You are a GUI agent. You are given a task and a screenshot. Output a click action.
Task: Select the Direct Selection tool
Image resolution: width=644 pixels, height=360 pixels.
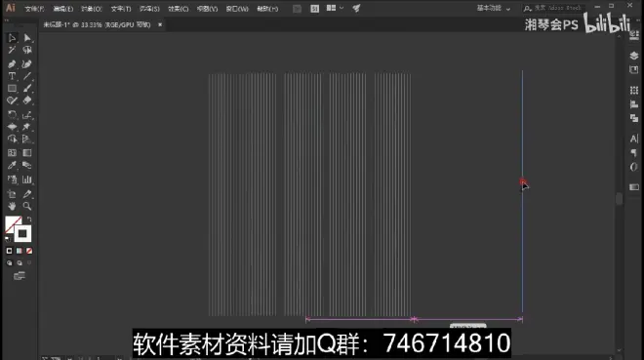[x=27, y=38]
